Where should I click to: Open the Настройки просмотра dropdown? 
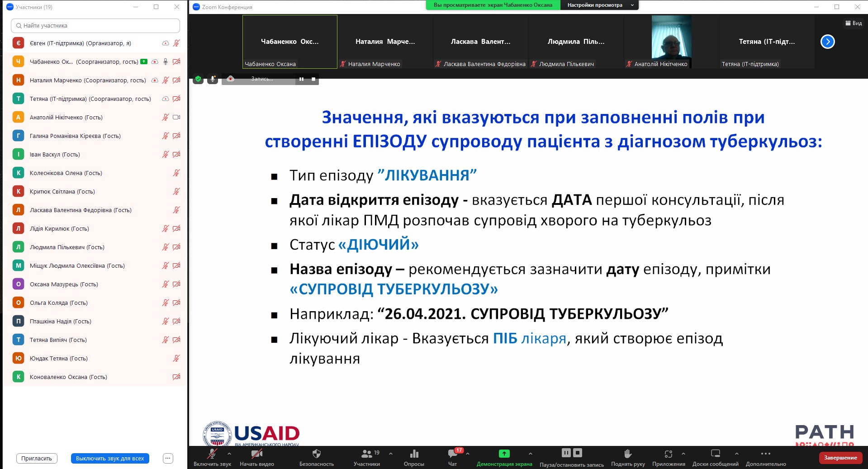599,5
